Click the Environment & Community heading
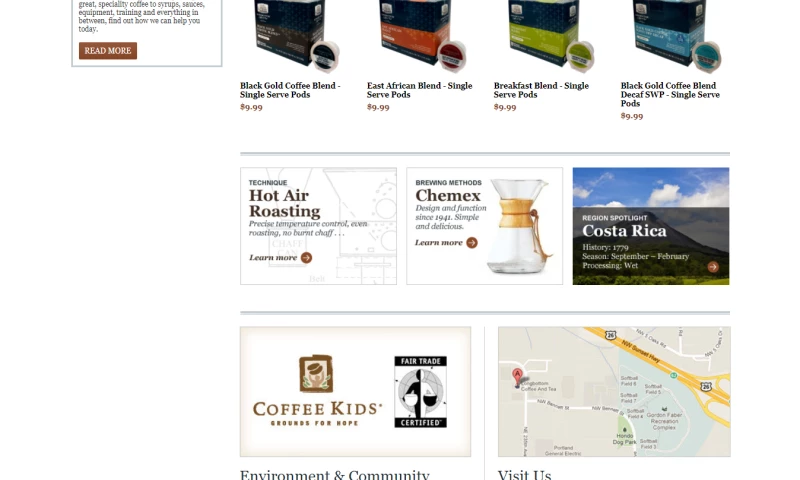The height and width of the screenshot is (480, 800). [x=335, y=474]
